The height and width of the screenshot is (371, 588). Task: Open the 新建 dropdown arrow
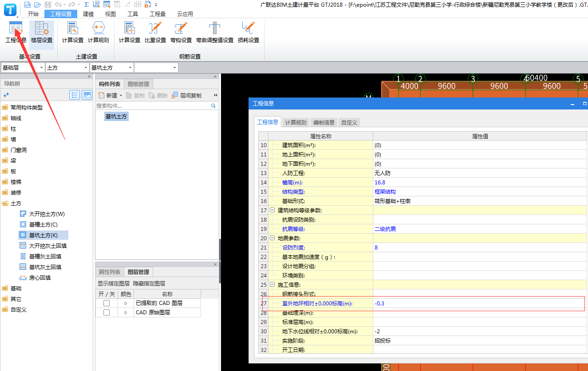121,95
